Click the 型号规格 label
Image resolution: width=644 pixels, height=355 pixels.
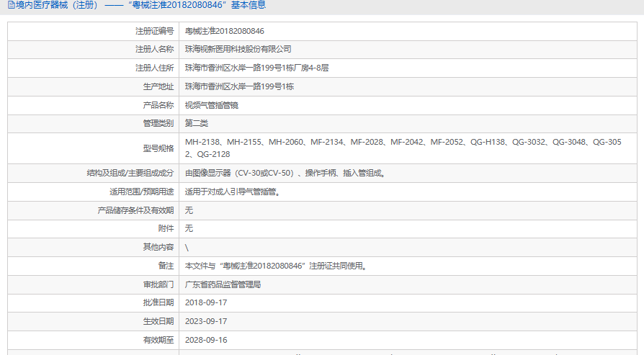click(158, 148)
